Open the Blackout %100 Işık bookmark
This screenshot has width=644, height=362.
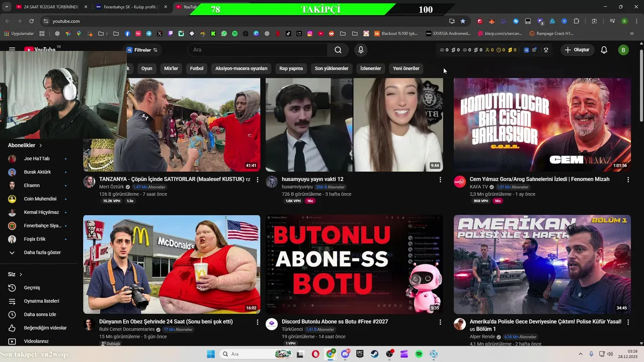click(x=396, y=34)
